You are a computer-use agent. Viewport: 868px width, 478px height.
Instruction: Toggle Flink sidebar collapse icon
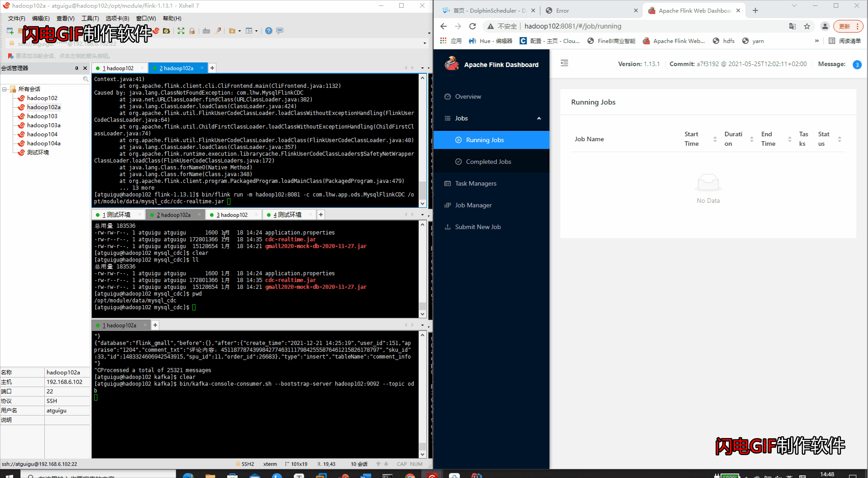coord(564,63)
